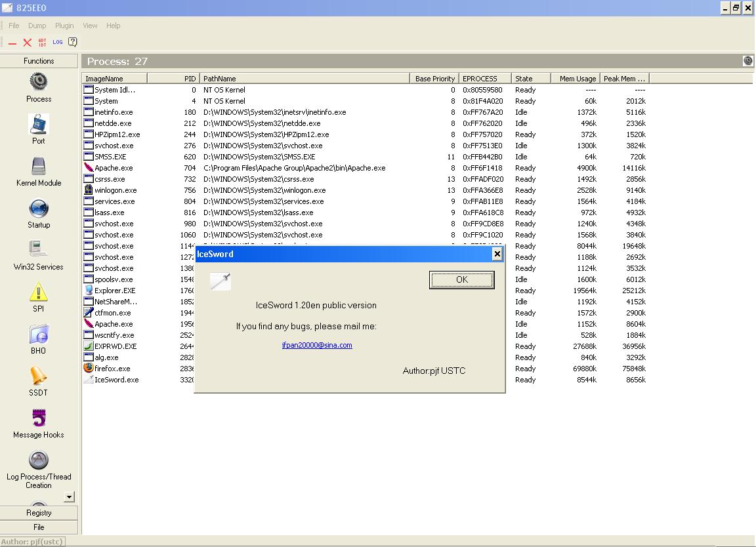Select Win32 Services in sidebar
756x547 pixels.
39,251
